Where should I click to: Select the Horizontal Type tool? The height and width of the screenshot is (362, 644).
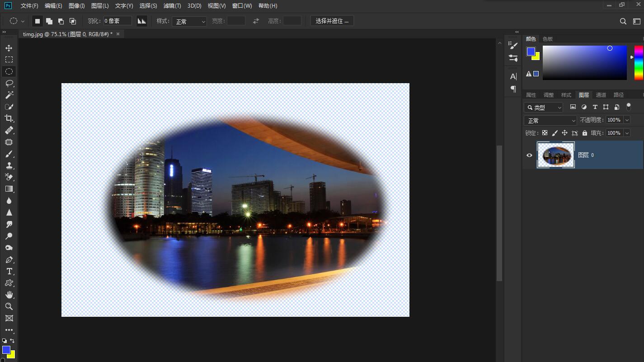pyautogui.click(x=9, y=271)
